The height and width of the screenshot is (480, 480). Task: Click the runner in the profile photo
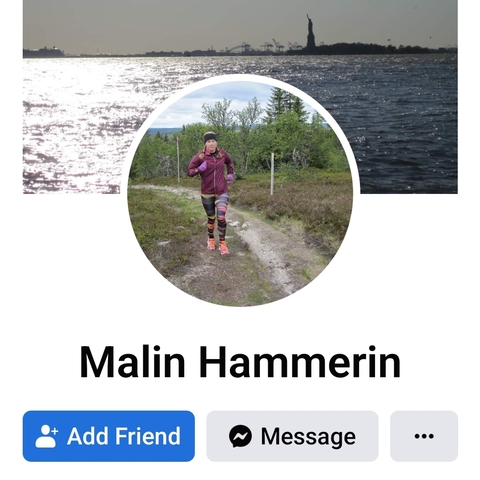[213, 193]
